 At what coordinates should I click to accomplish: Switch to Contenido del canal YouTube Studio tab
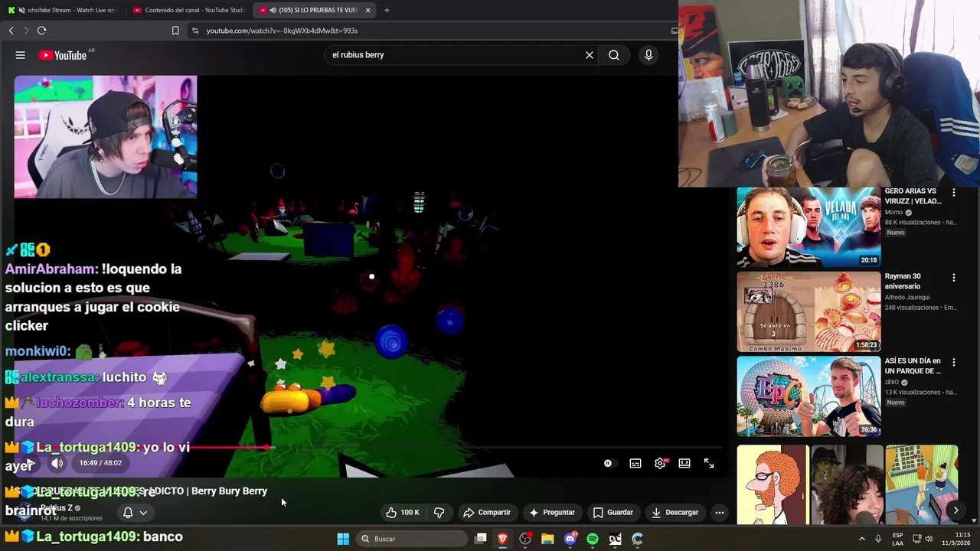point(188,10)
